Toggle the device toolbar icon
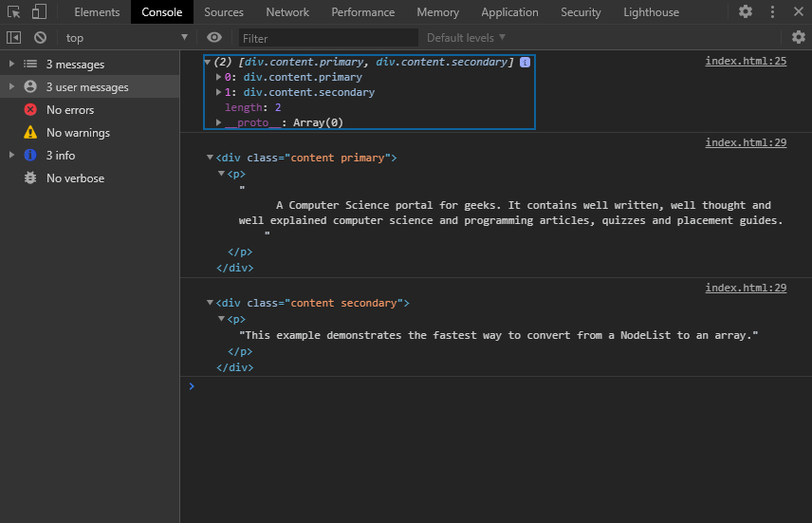Screen dimensions: 812x523 (39, 12)
